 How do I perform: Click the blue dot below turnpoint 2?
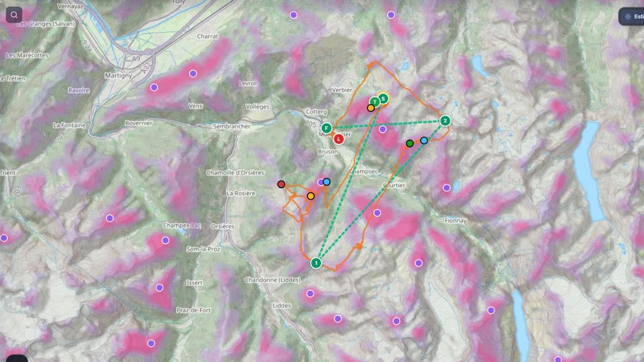pyautogui.click(x=424, y=140)
